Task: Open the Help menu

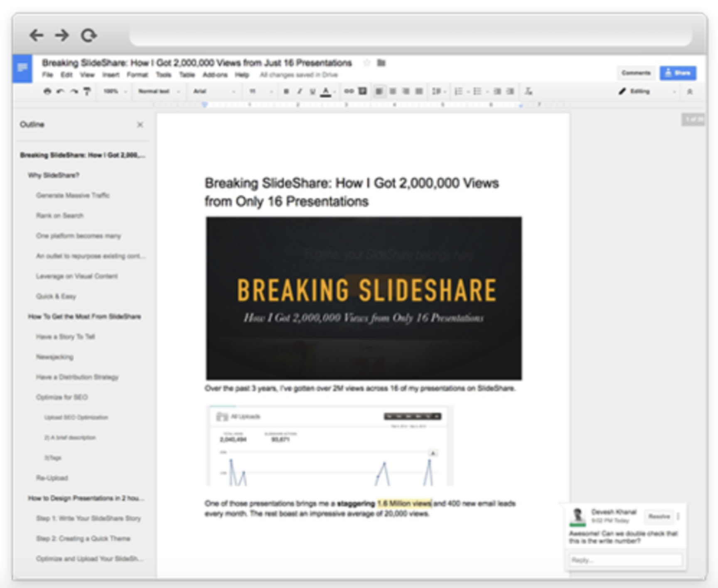Action: pyautogui.click(x=242, y=75)
